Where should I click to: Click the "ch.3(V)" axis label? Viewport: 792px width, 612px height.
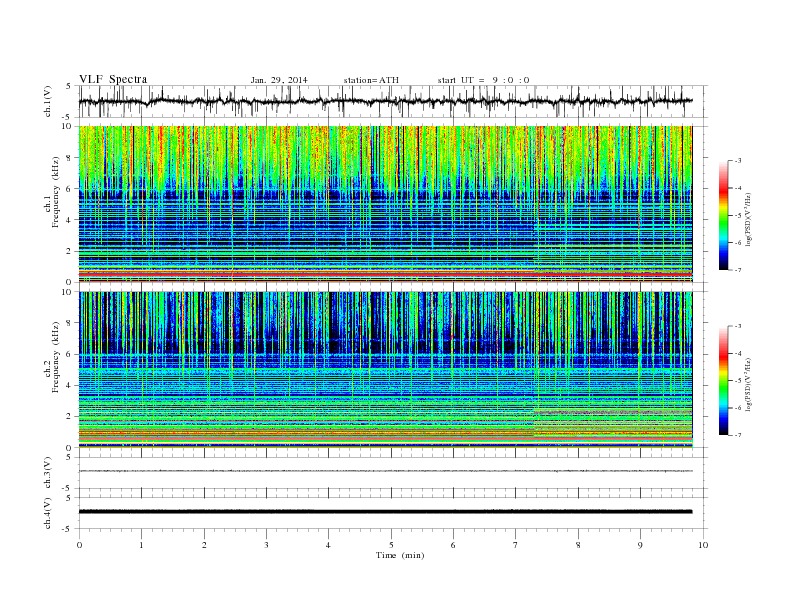(x=48, y=473)
